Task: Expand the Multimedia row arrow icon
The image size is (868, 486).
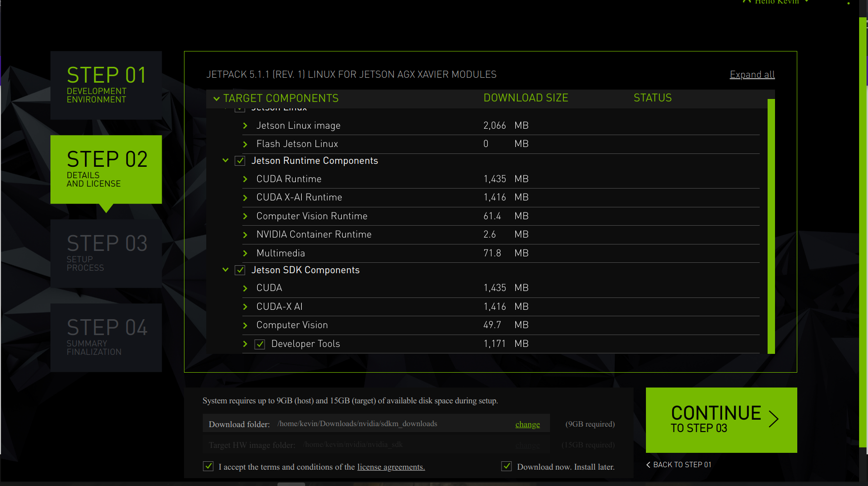Action: (x=245, y=253)
